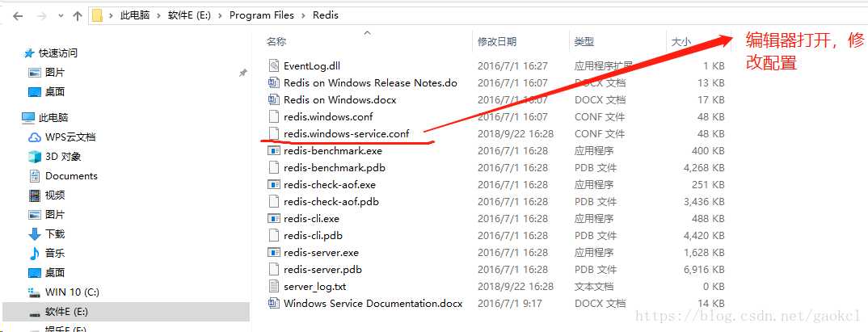The width and height of the screenshot is (868, 332).
Task: Jump to 软件E (E:) breadcrumb segment
Action: pyautogui.click(x=189, y=15)
